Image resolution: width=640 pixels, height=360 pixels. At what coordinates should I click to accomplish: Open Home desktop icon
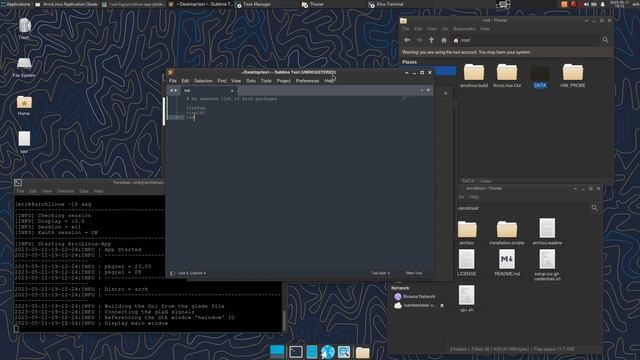tap(24, 106)
